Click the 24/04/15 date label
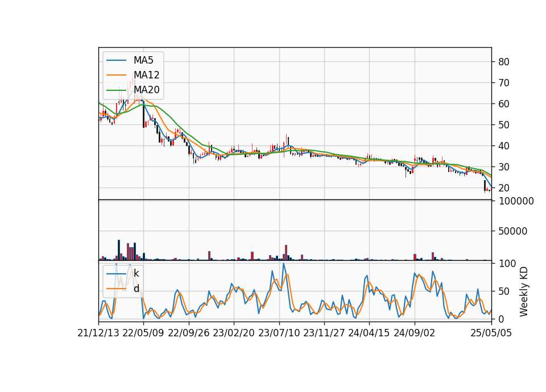 [x=369, y=333]
